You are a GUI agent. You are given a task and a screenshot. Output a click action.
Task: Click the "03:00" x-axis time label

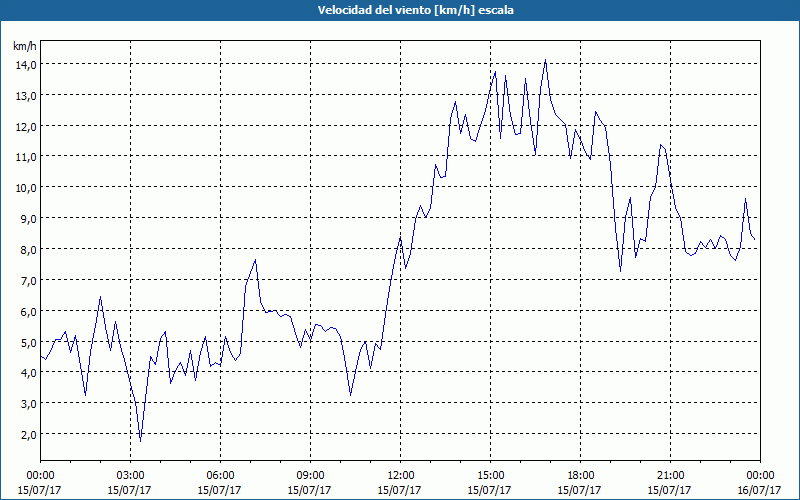coord(130,476)
